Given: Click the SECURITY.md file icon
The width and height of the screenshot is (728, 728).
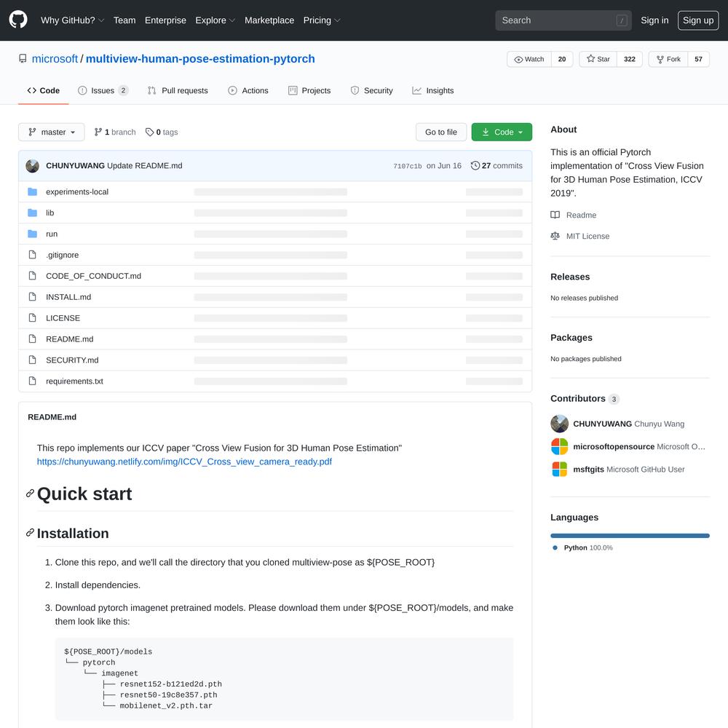Looking at the screenshot, I should pos(33,360).
